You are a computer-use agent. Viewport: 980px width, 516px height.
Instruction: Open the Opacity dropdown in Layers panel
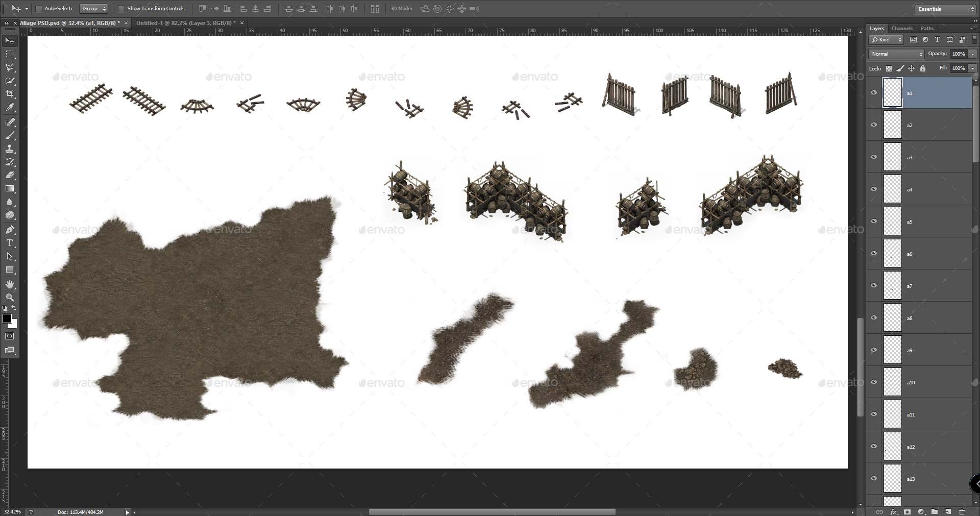pyautogui.click(x=971, y=54)
